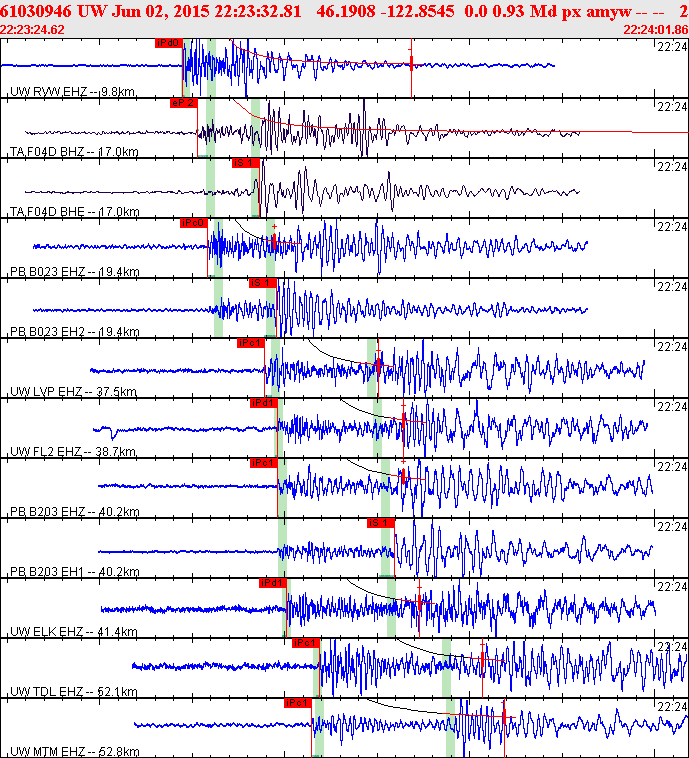
Task: Select the iPc1 pick flag on LVP trace
Action: (x=251, y=343)
